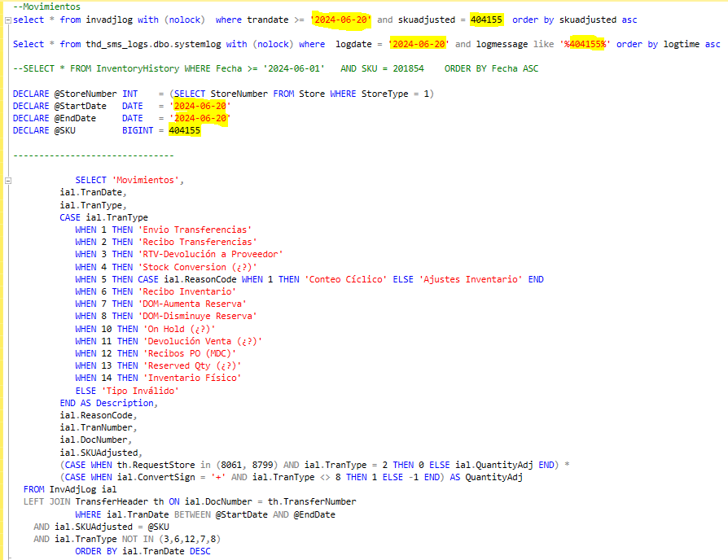Screen dimensions: 728x560
Task: Click the 'ial.TranNumber,' select column
Action: pyautogui.click(x=99, y=427)
